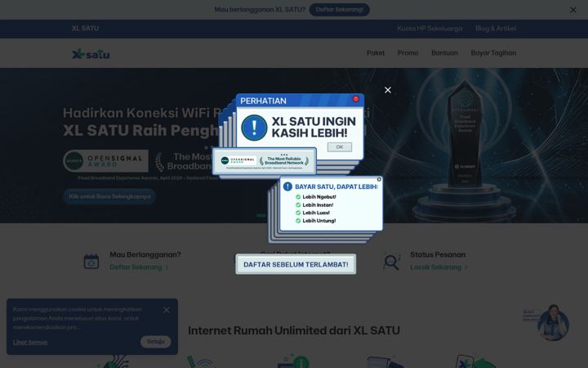Open Lihat Semua cookie details
Screen dimensions: 588x368
pyautogui.click(x=30, y=343)
